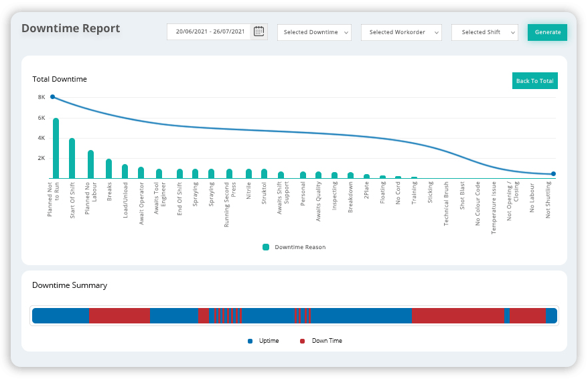
Task: Click the Pareto line's ending data point
Action: [553, 174]
